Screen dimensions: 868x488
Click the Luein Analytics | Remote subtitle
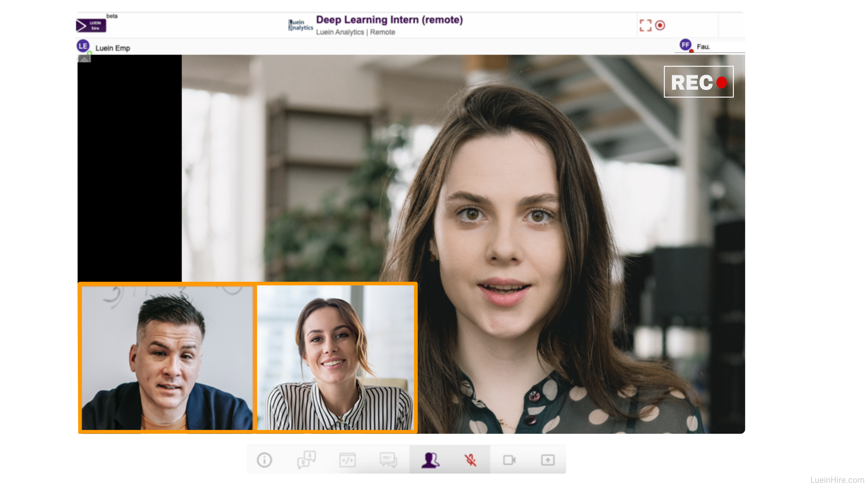click(x=355, y=32)
